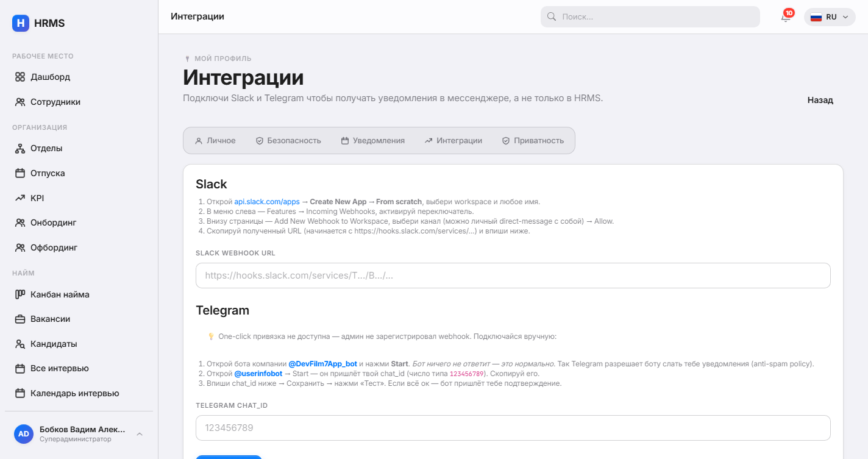
Task: Click the Приватность tab shield icon
Action: [x=506, y=141]
